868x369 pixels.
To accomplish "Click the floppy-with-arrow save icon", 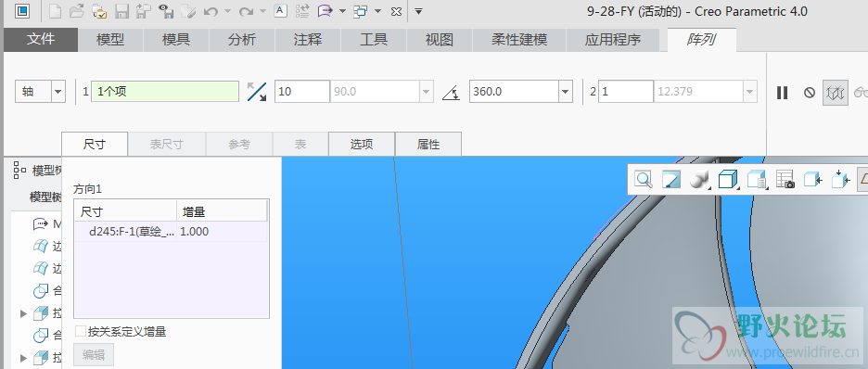I will [x=144, y=11].
